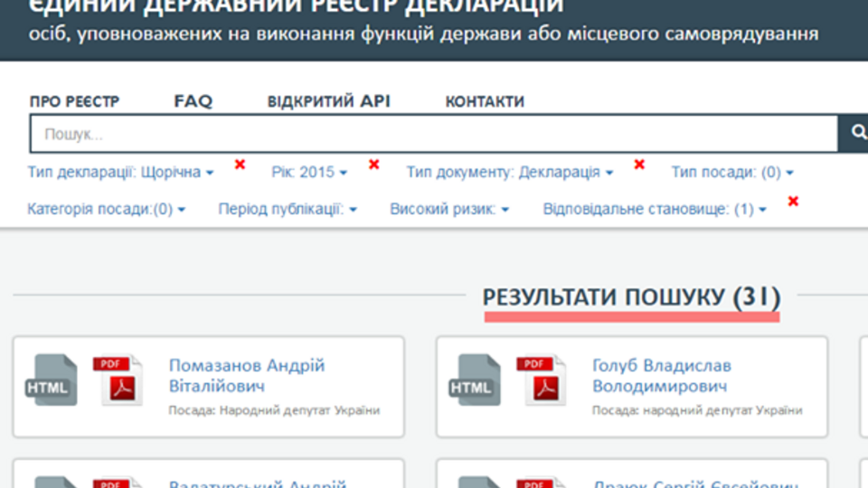The image size is (868, 488).
Task: Click Посада: народний депутат України under Голуб
Action: pos(697,410)
